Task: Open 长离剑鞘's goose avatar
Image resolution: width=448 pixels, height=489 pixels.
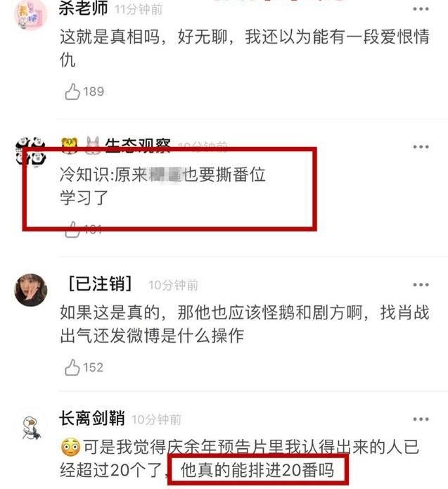Action: (x=32, y=427)
